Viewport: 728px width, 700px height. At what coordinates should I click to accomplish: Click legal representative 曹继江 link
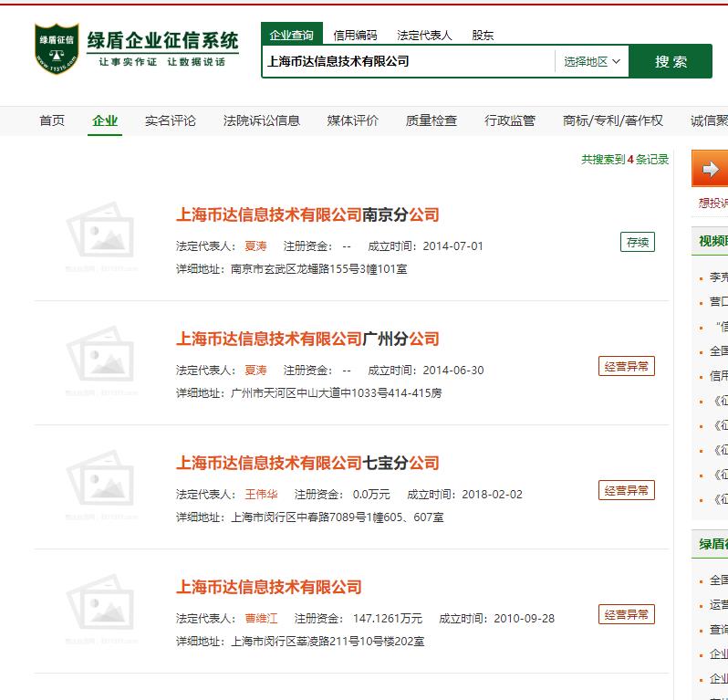point(261,618)
